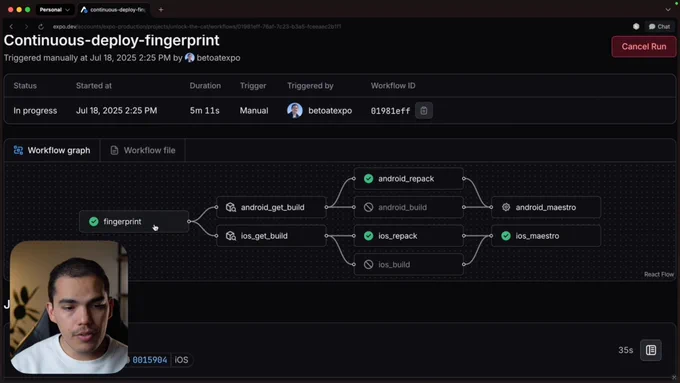Open a new browser tab with plus
Viewport: 680px width, 383px height.
click(161, 10)
